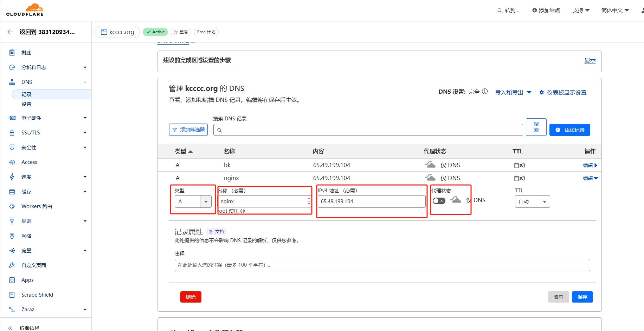Click 添加站点 in the header

(x=546, y=11)
